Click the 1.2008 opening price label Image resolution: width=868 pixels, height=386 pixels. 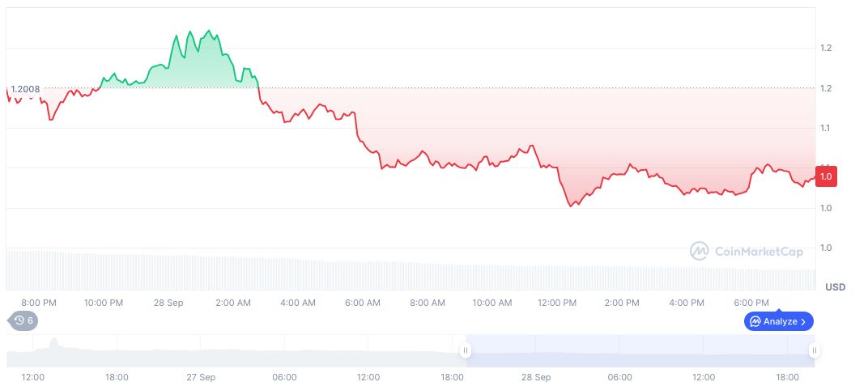click(x=25, y=89)
